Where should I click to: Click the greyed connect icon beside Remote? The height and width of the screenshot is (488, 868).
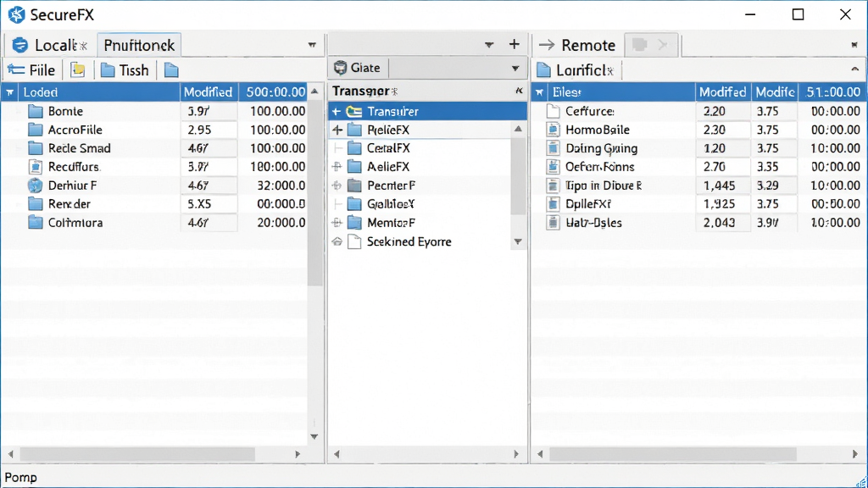tap(639, 45)
